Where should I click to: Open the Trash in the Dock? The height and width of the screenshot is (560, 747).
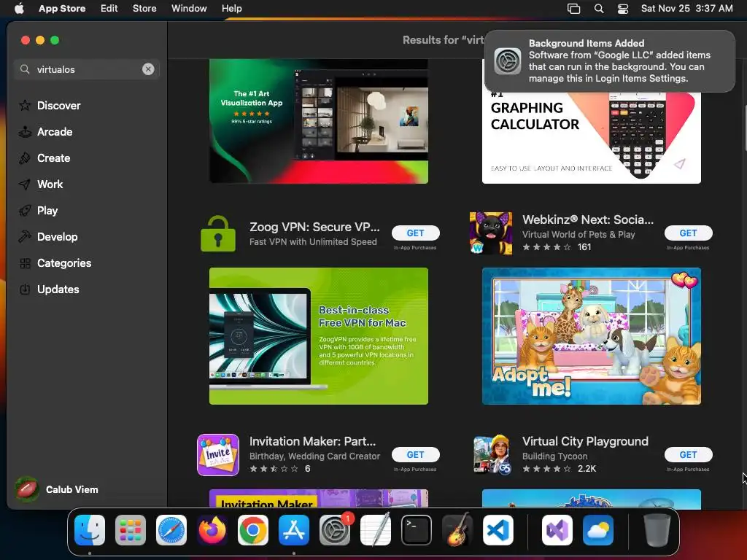(x=657, y=530)
